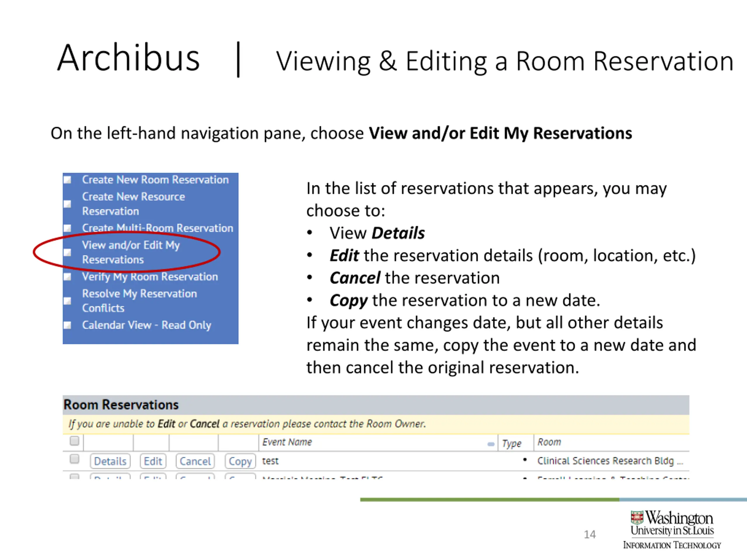Click the slide number 14
Screen dimensions: 747x560
590,534
